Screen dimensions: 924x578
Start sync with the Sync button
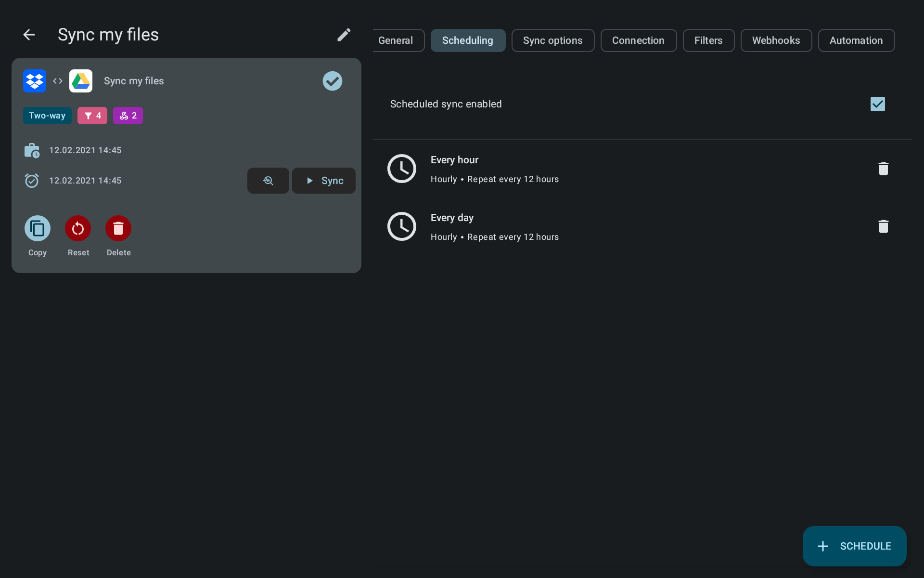[x=324, y=181]
